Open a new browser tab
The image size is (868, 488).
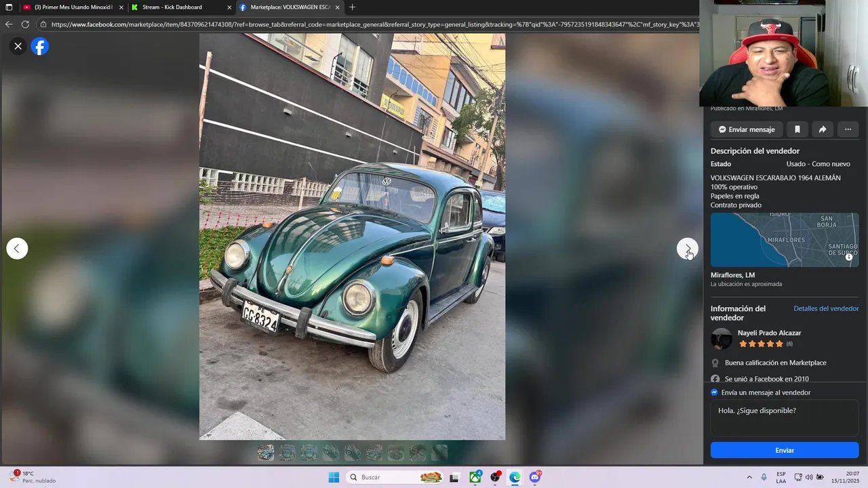click(x=352, y=7)
